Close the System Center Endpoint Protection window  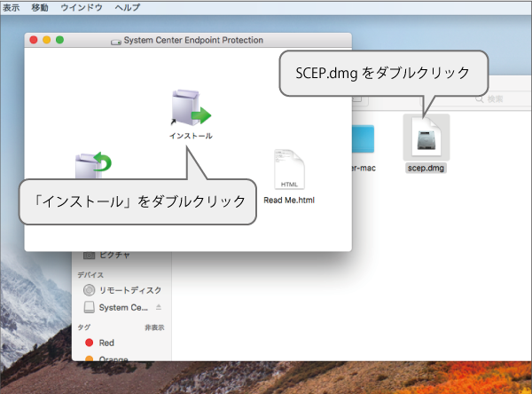coord(34,40)
